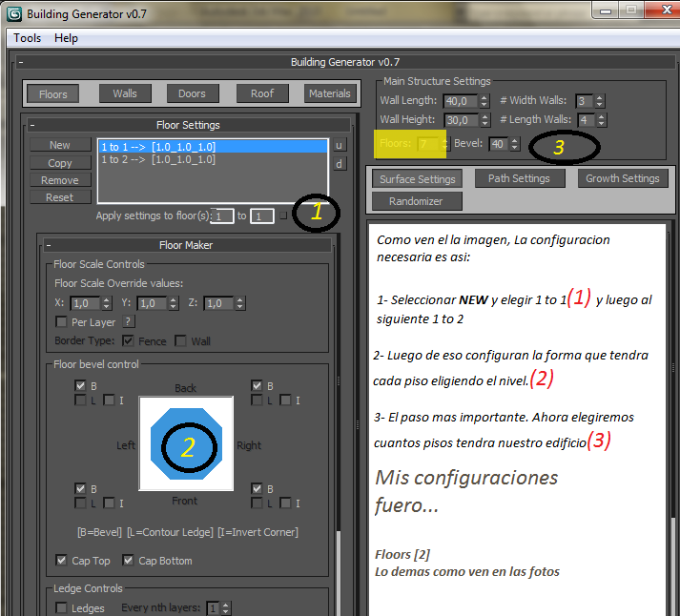Enable the Wall border type checkbox

click(x=181, y=340)
